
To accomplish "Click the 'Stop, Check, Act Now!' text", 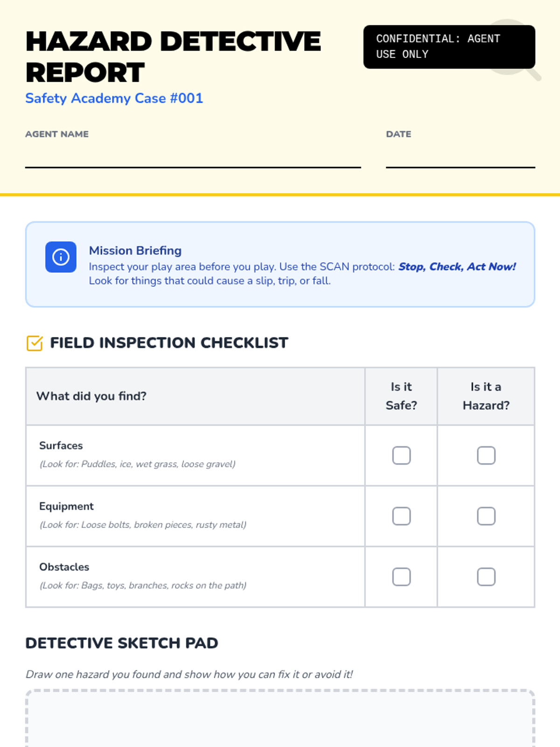I will 457,267.
